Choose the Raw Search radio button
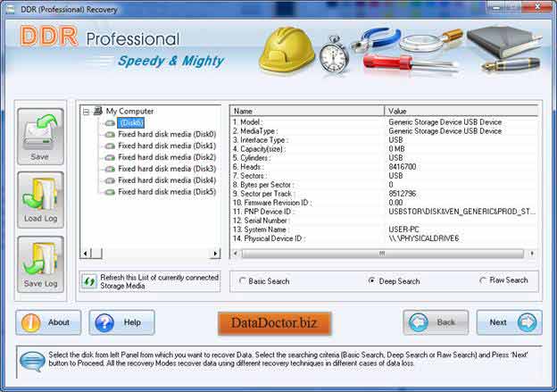 point(483,280)
